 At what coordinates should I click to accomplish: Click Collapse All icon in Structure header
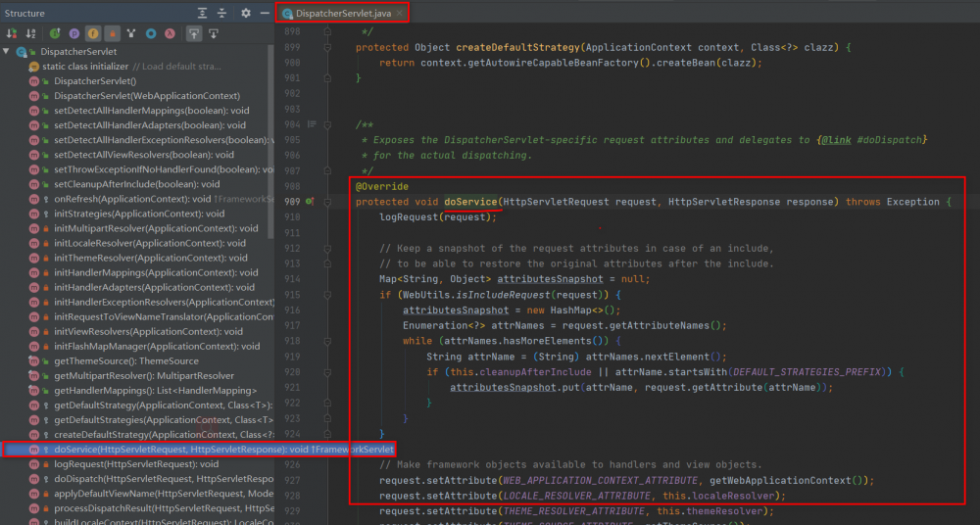[223, 13]
